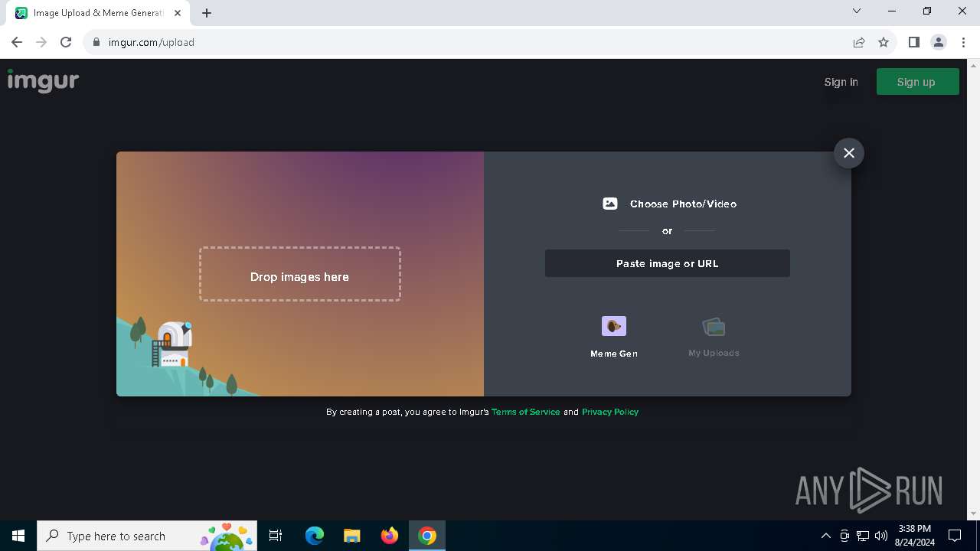Reload the current page
The width and height of the screenshot is (980, 551).
(x=66, y=42)
